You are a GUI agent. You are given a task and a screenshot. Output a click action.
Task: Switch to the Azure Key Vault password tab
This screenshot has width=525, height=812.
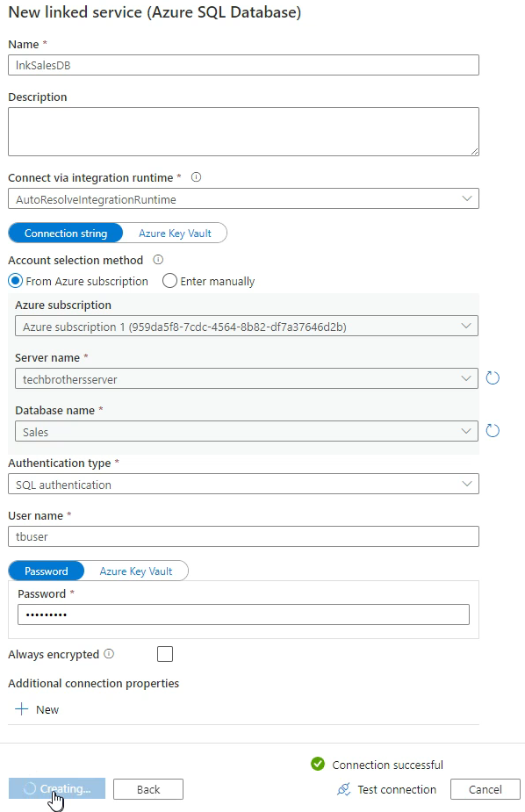pos(135,571)
